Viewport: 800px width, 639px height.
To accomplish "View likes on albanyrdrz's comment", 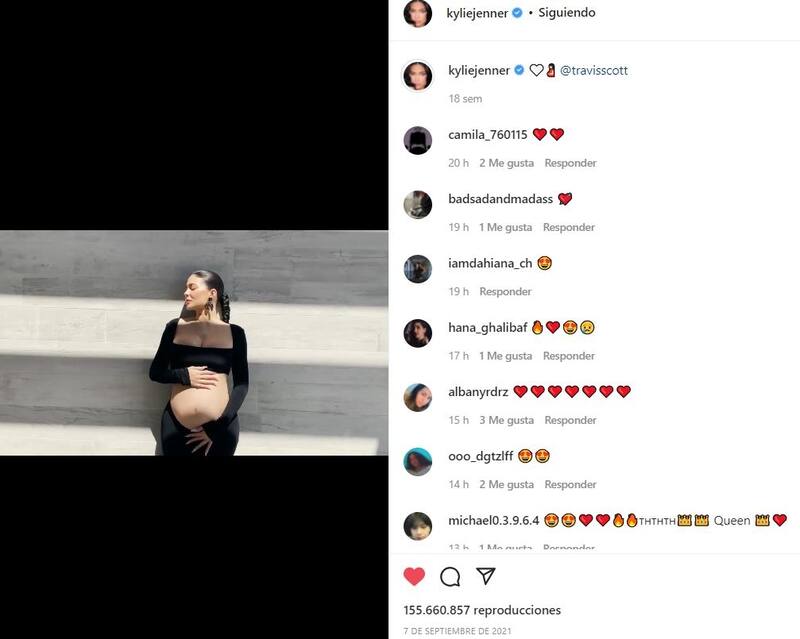I will 507,421.
